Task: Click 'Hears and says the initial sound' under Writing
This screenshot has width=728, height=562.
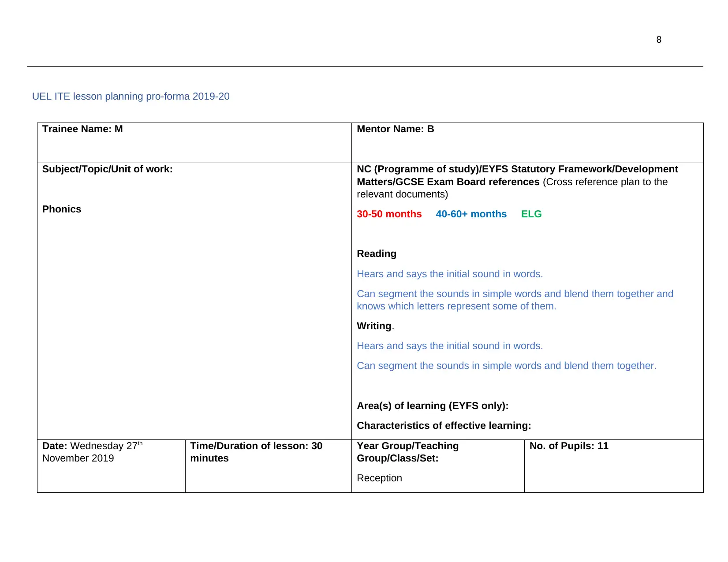Action: (450, 346)
